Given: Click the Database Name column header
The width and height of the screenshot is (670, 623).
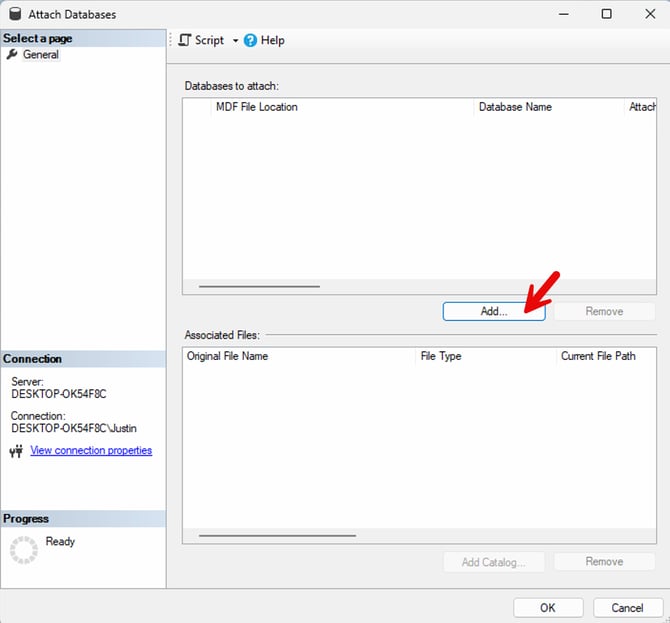Looking at the screenshot, I should pyautogui.click(x=515, y=107).
